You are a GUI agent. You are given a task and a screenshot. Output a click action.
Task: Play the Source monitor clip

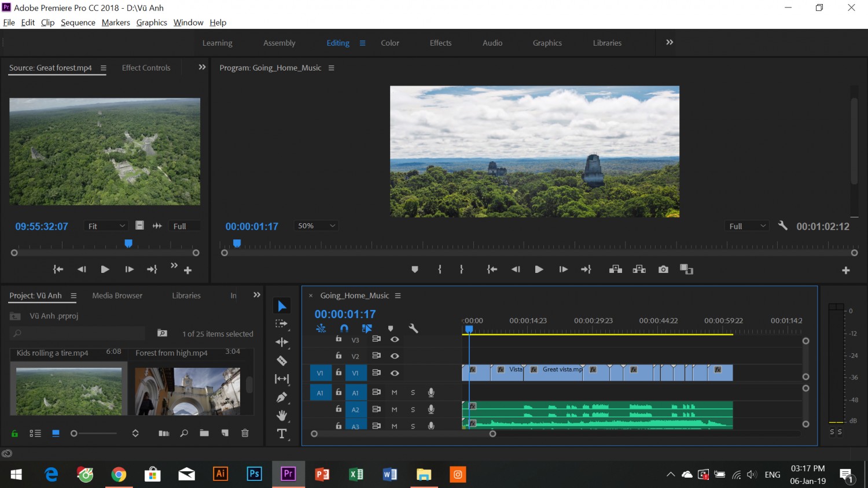(105, 269)
